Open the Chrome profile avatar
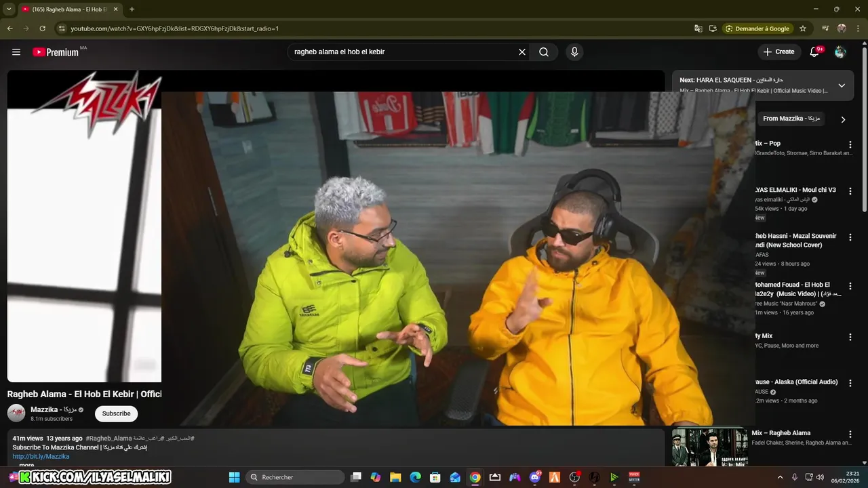The image size is (868, 488). 842,28
